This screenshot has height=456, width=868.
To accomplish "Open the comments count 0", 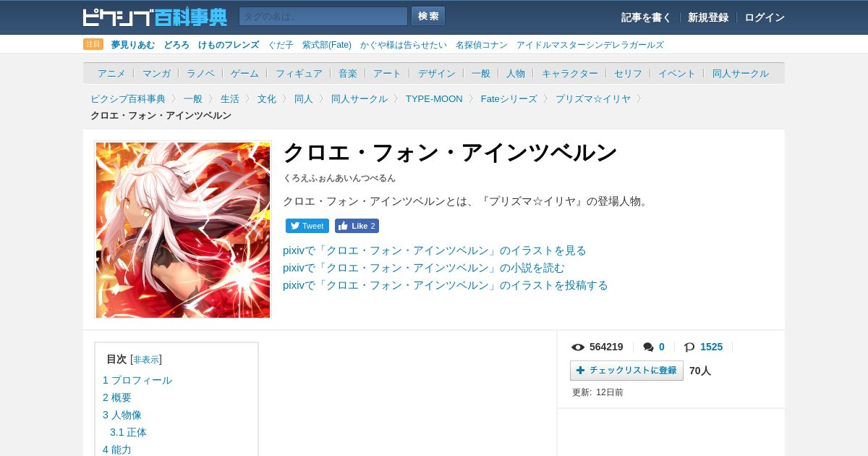I will (x=662, y=347).
